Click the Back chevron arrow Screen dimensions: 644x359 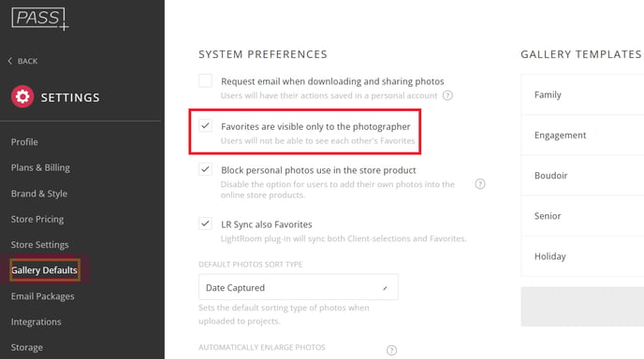pyautogui.click(x=10, y=61)
